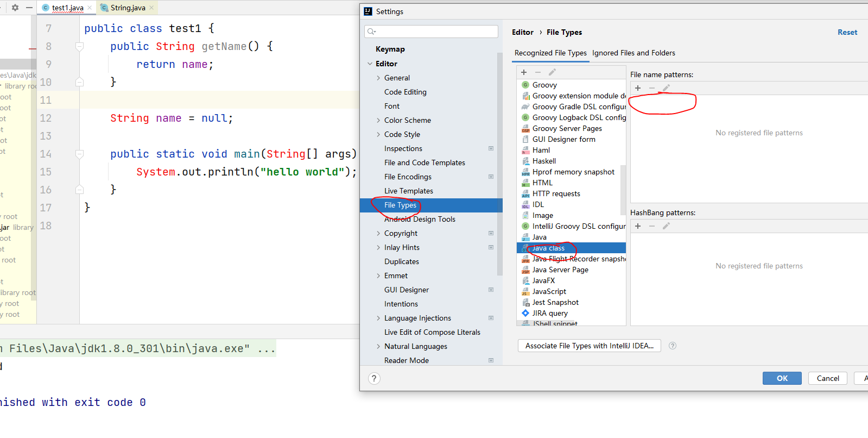Expand the General settings node

click(378, 78)
